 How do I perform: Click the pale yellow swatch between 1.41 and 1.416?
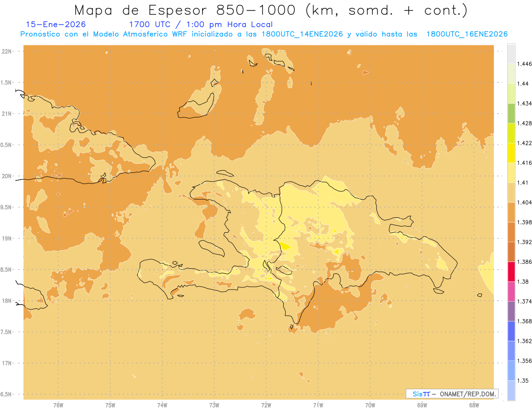[x=511, y=172]
